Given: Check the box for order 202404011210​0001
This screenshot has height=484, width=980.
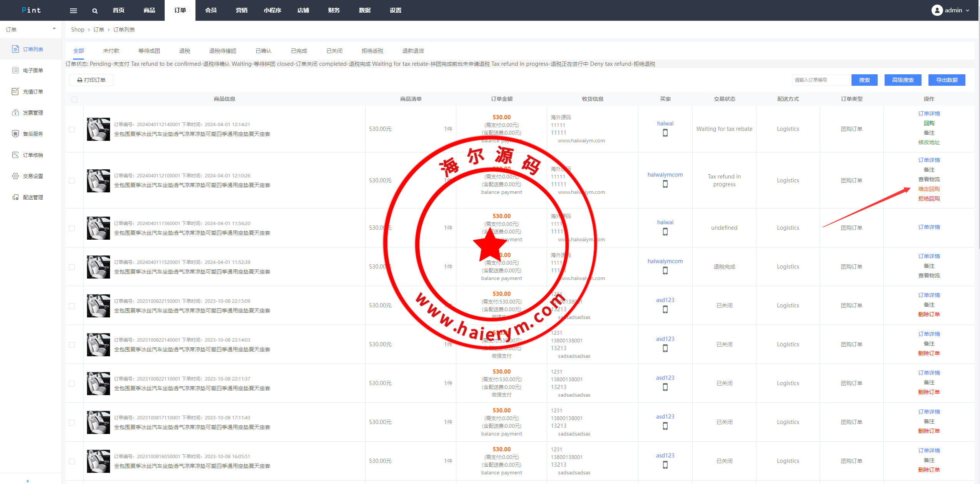Looking at the screenshot, I should pyautogui.click(x=72, y=180).
